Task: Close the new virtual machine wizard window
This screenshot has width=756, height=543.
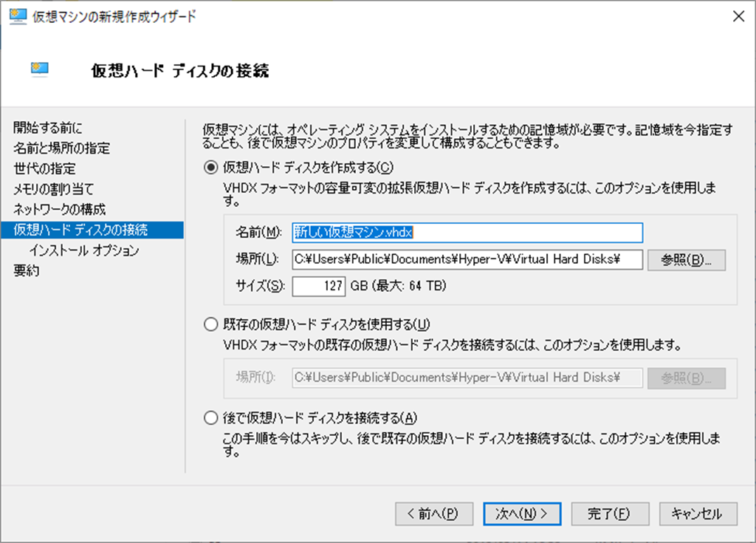Action: pyautogui.click(x=736, y=17)
